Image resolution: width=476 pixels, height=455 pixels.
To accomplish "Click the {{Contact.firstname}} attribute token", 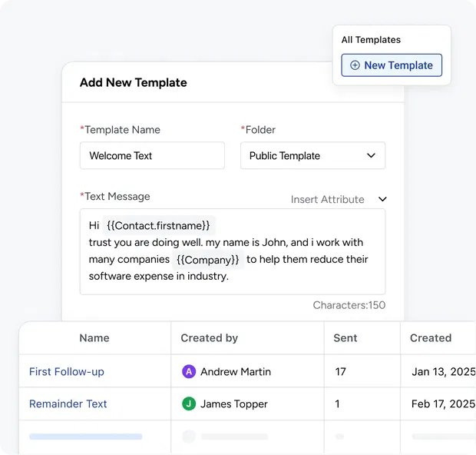I will point(159,225).
